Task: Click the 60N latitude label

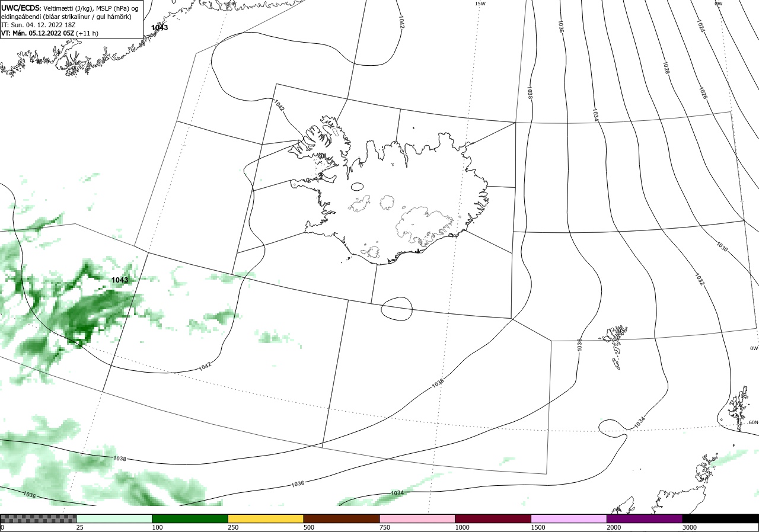Action: pyautogui.click(x=753, y=422)
